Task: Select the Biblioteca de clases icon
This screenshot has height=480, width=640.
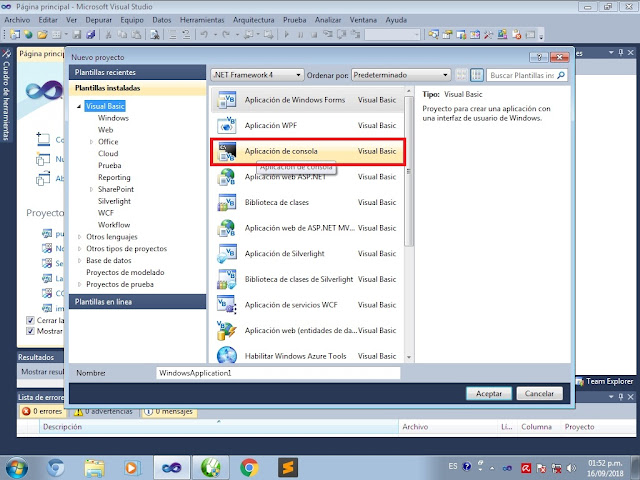Action: click(227, 203)
